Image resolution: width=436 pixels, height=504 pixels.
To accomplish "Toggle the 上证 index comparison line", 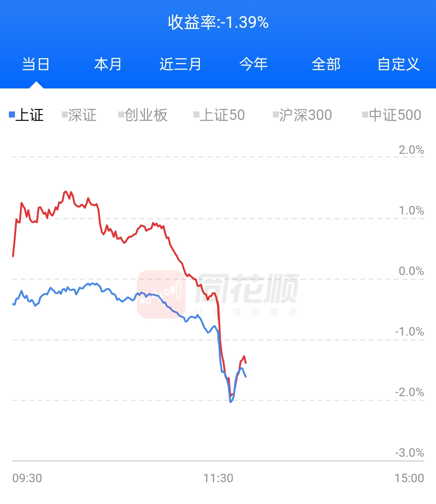I will tap(27, 115).
